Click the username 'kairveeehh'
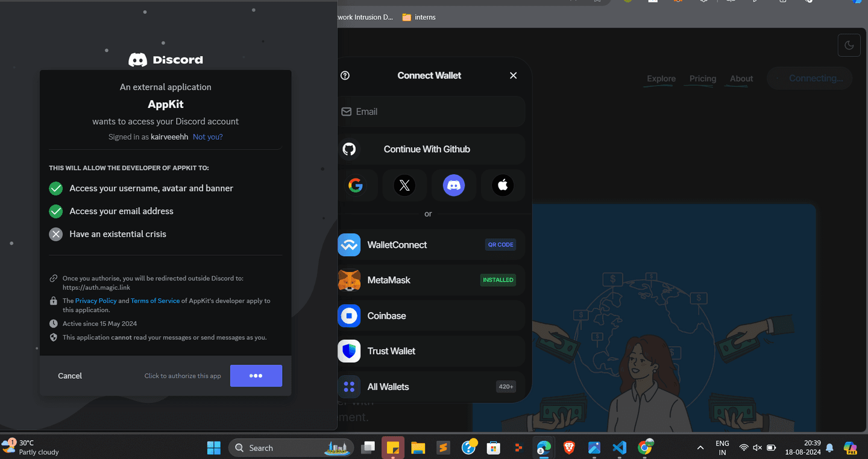868x459 pixels. [x=170, y=137]
